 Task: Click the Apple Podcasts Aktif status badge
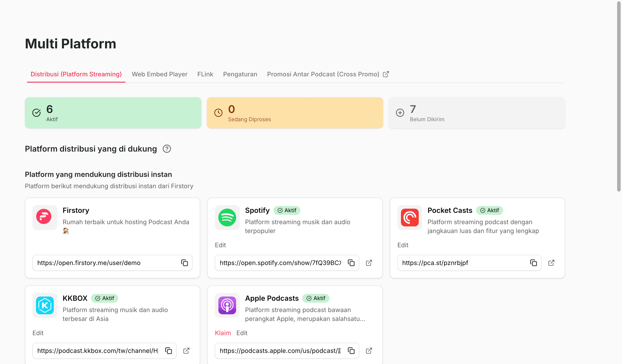point(316,298)
